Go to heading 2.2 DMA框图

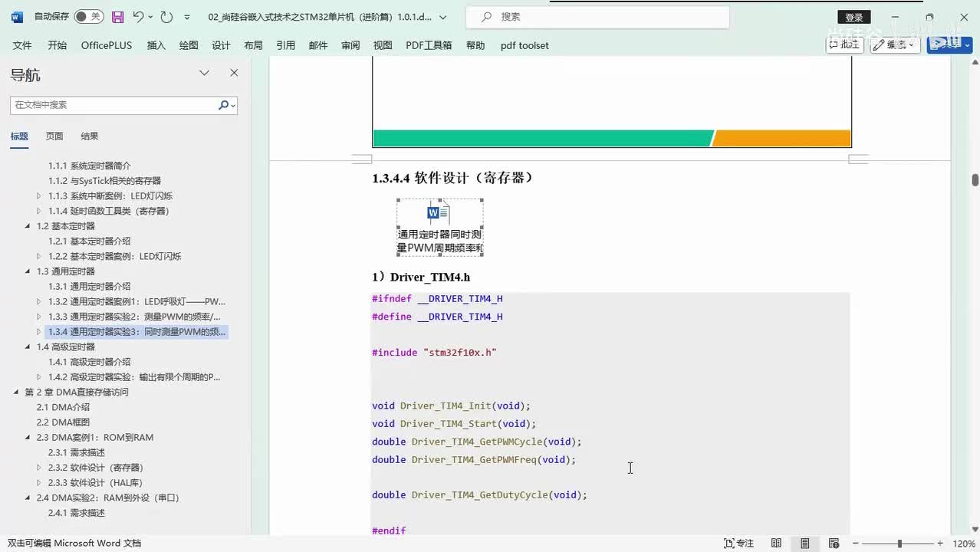click(x=63, y=422)
